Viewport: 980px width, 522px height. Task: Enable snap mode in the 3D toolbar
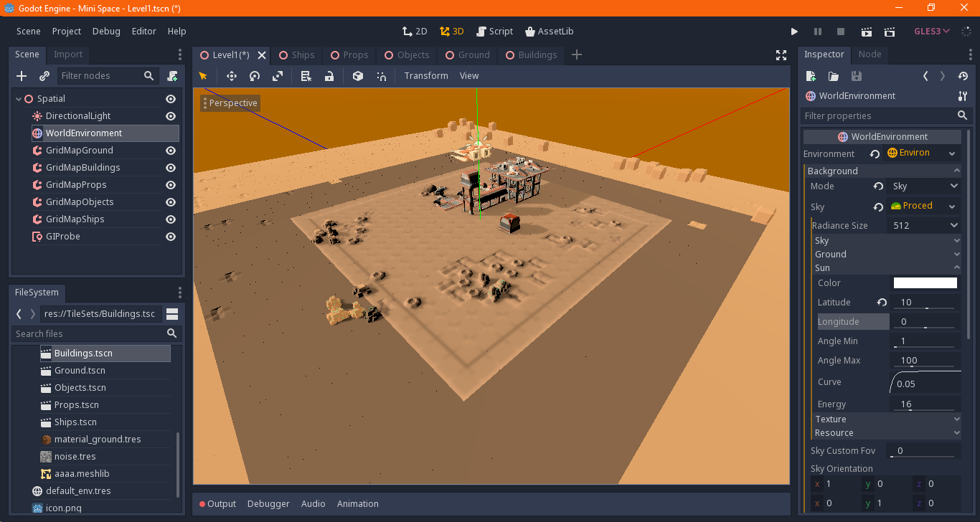coord(382,75)
